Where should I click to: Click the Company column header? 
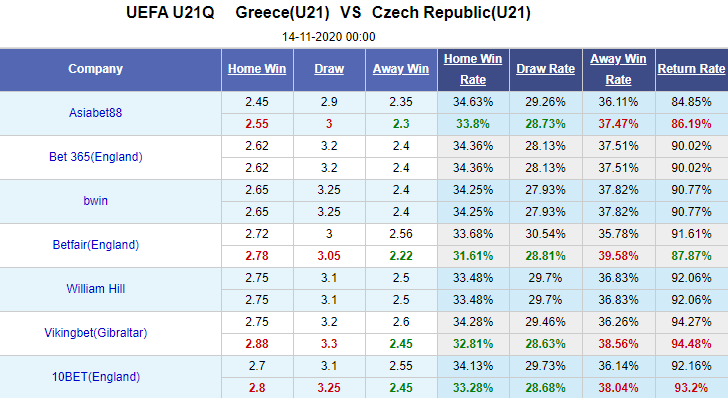[96, 69]
